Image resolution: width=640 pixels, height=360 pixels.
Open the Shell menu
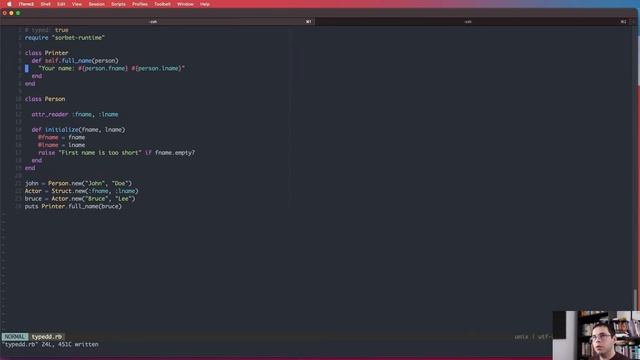(x=46, y=4)
